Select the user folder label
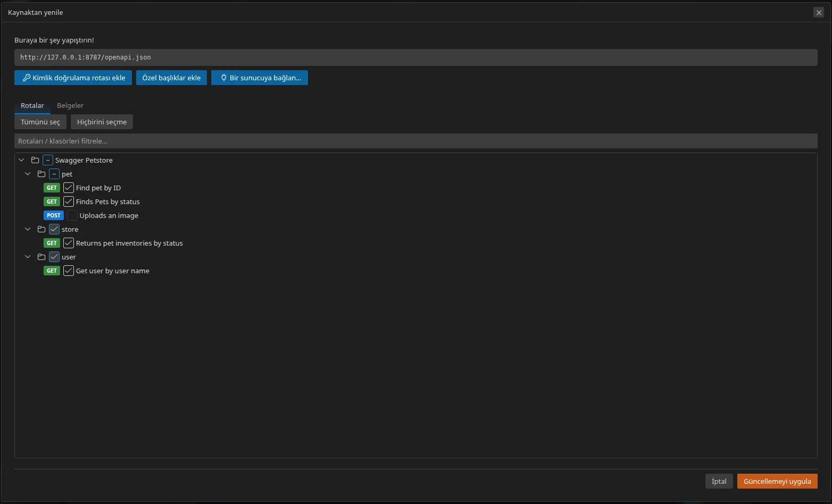The image size is (832, 504). point(69,257)
